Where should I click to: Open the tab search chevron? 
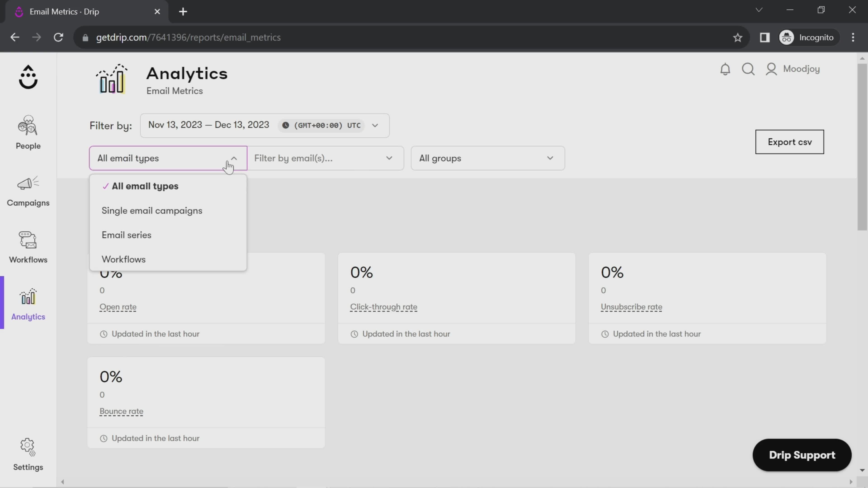(x=759, y=10)
